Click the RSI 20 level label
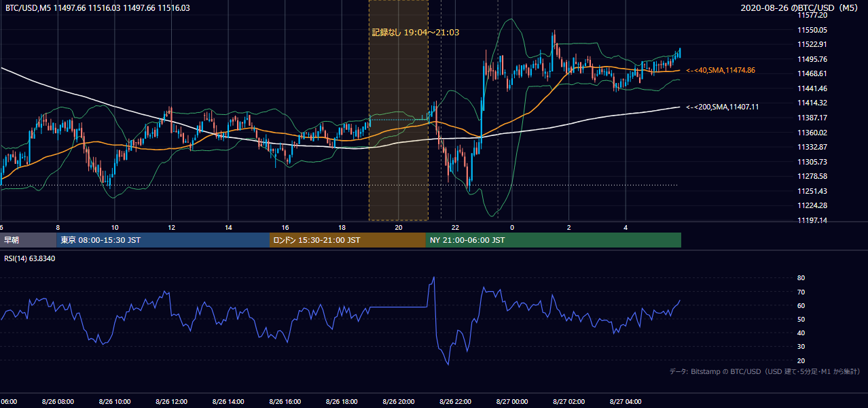868x408 pixels. [x=801, y=360]
